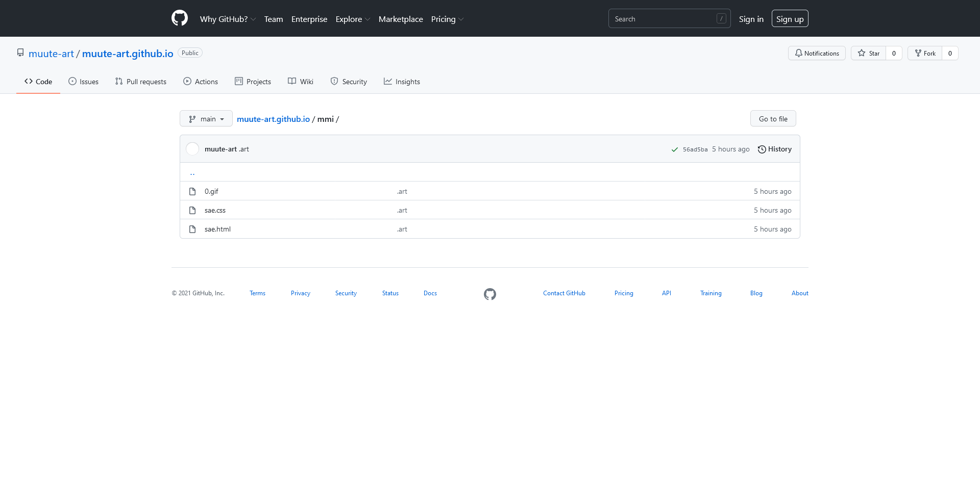The width and height of the screenshot is (980, 487).
Task: Click the file icon for sae.css
Action: tap(192, 210)
